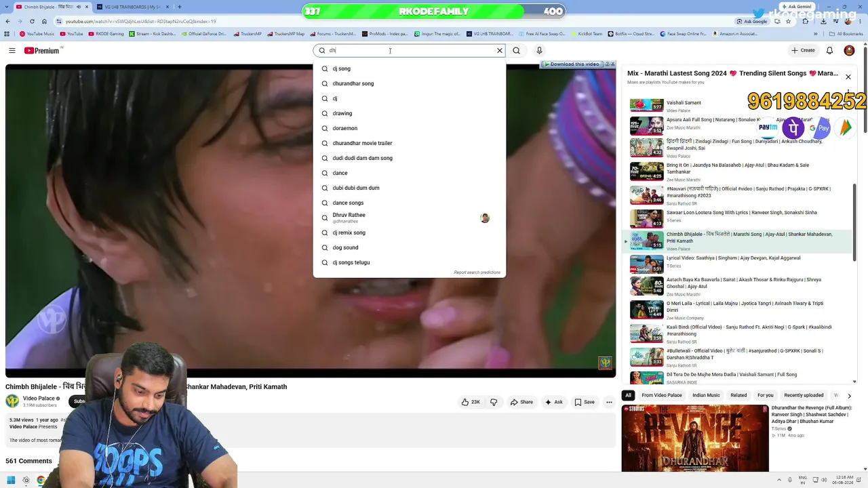Viewport: 868px width, 488px height.
Task: Click the Dhruv Rathee channel avatar in suggestions
Action: (485, 218)
